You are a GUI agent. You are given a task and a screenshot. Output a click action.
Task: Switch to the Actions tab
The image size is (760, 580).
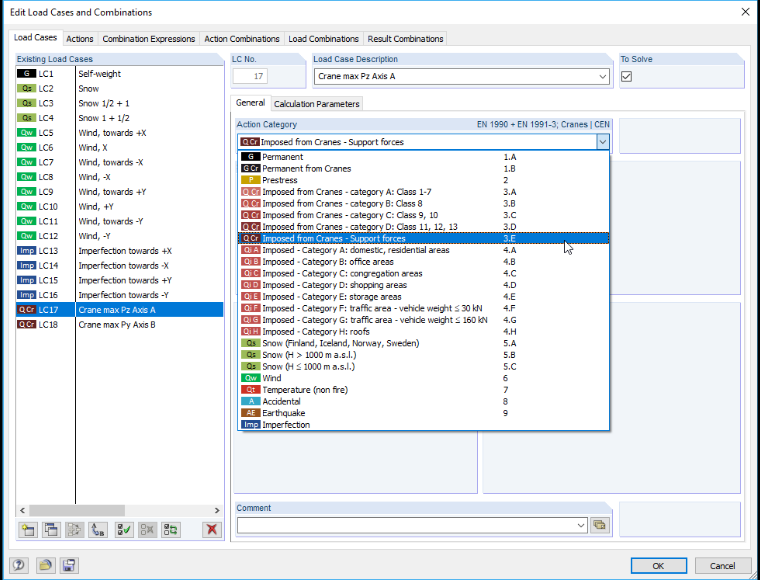coord(80,39)
